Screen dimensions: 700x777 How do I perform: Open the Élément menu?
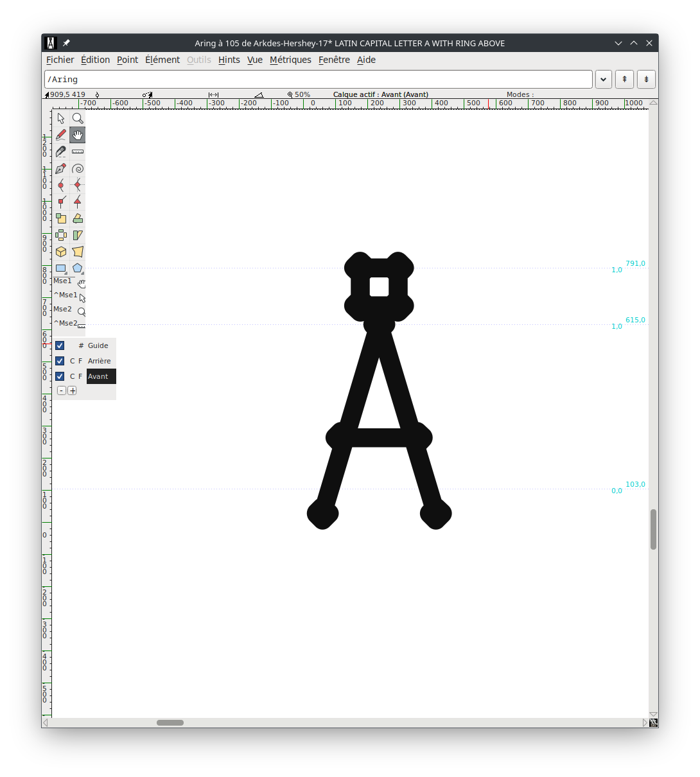coord(162,60)
